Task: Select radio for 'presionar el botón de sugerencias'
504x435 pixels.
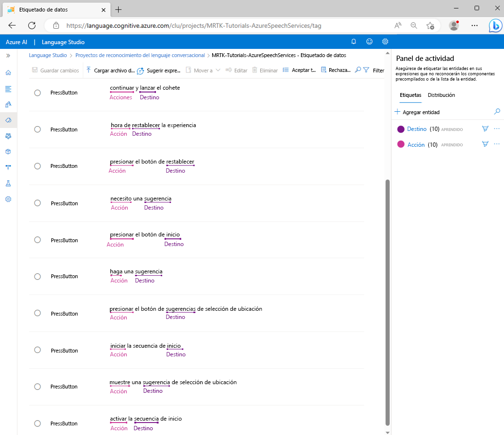Action: pos(37,313)
